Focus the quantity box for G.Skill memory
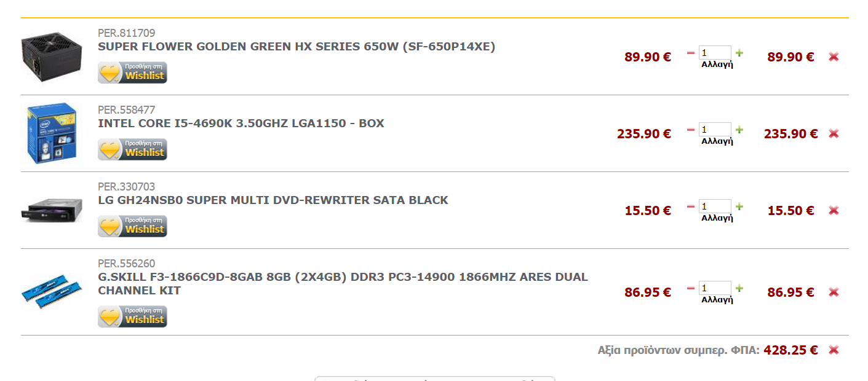Screen dimensions: 868x381 point(714,288)
